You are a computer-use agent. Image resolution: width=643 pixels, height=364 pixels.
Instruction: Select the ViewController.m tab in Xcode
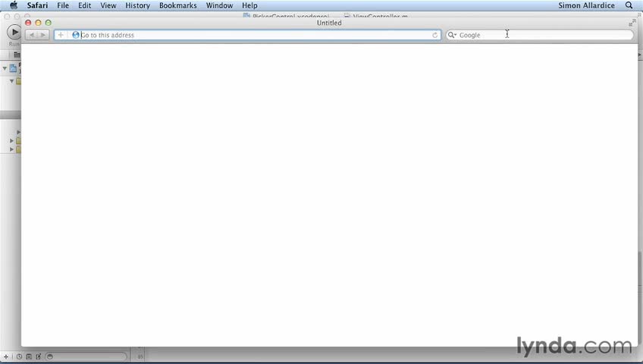376,17
